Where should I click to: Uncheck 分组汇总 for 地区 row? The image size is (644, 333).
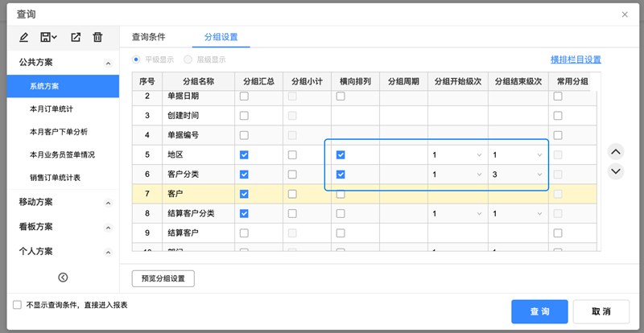pos(244,154)
